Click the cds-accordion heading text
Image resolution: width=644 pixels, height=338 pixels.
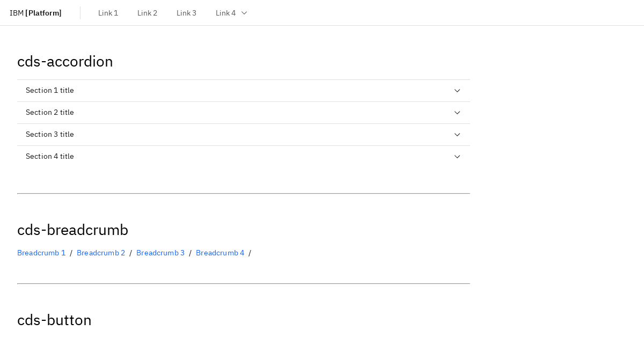tap(65, 61)
